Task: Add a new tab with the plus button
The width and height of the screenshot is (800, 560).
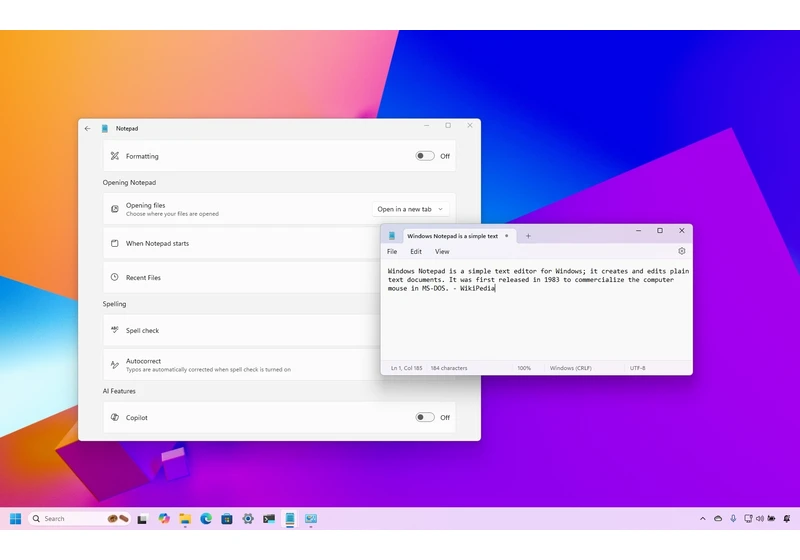Action: pyautogui.click(x=528, y=236)
